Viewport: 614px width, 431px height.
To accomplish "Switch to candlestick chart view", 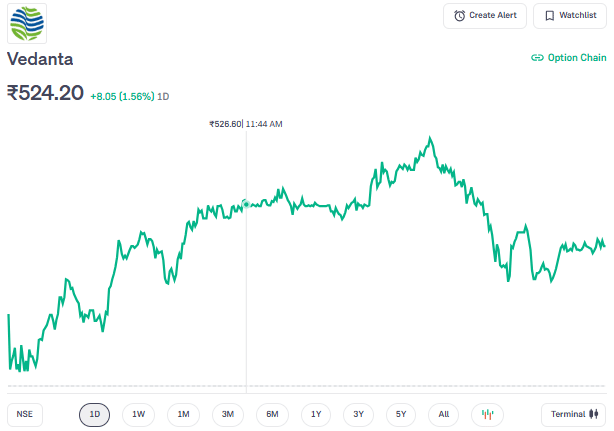I will (x=487, y=414).
